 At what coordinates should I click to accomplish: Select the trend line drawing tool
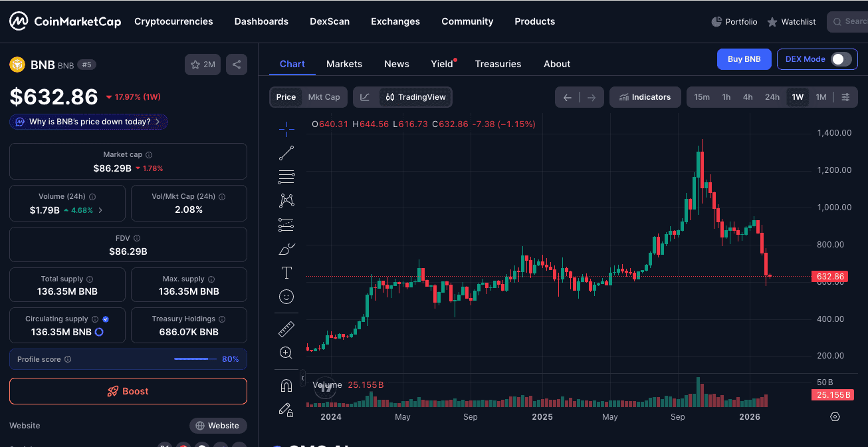(x=286, y=153)
